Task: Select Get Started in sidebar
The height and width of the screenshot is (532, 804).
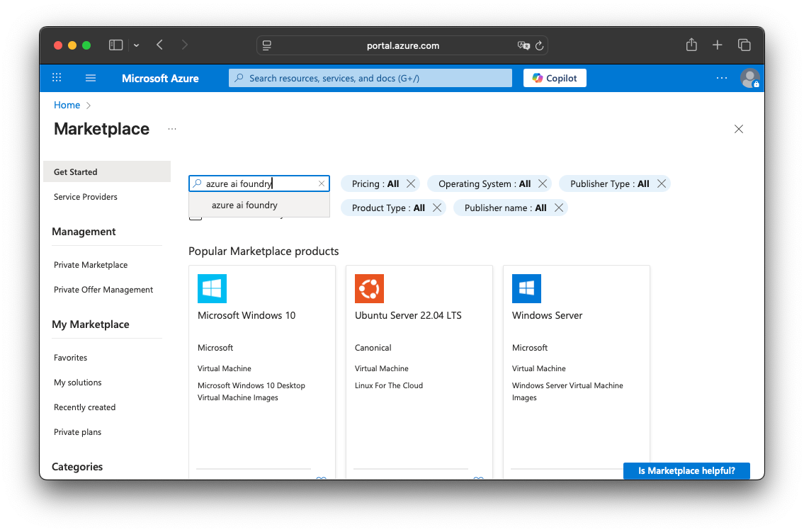Action: tap(107, 171)
